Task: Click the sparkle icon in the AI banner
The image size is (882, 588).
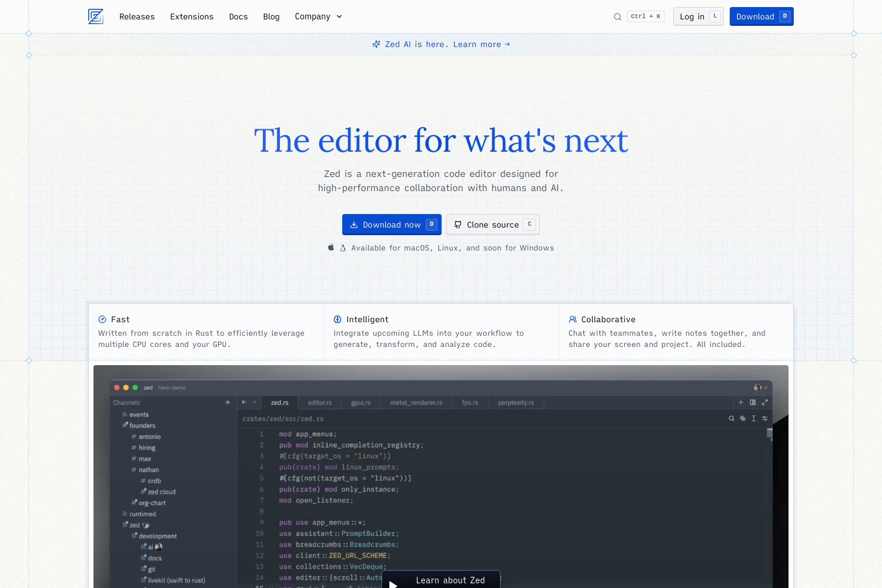Action: (376, 44)
